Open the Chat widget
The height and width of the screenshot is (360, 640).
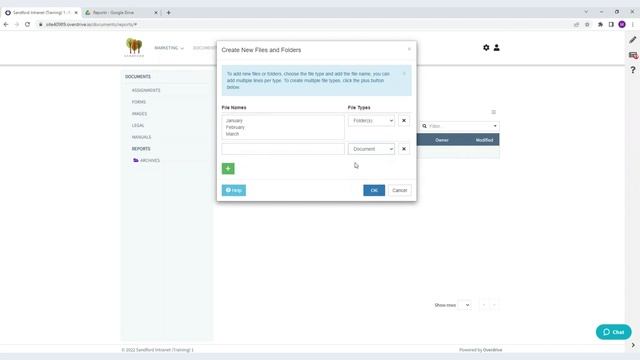click(613, 332)
